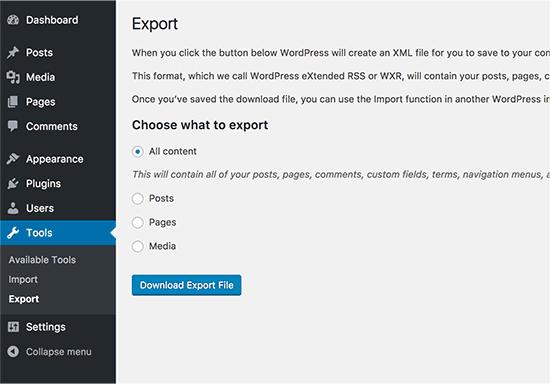This screenshot has height=384, width=550.
Task: Open the Import submenu item
Action: [x=23, y=279]
